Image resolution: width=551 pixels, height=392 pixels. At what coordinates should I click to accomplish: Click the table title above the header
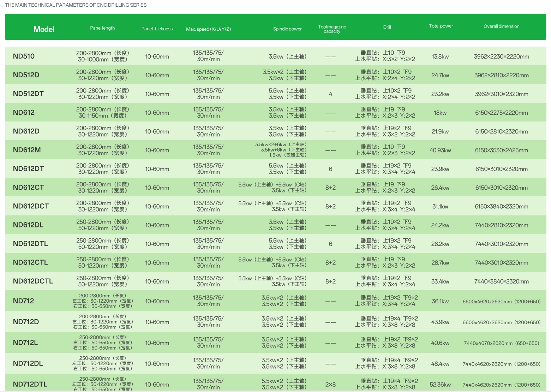click(x=76, y=5)
